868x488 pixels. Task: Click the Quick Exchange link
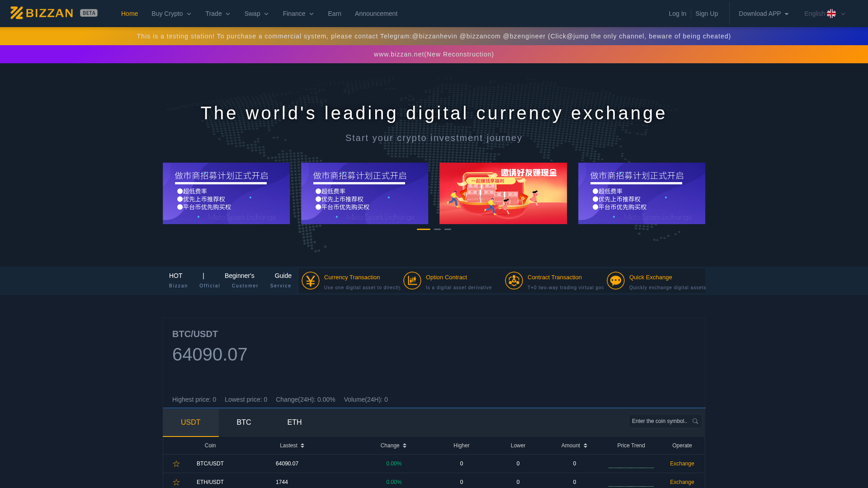click(x=651, y=277)
